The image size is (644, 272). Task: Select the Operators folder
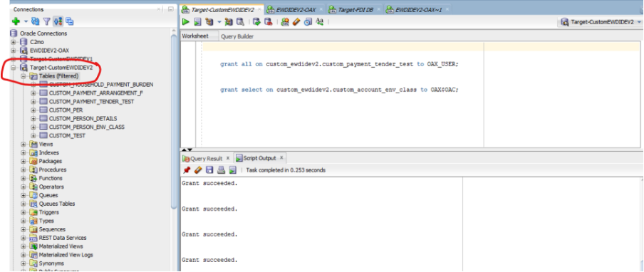point(51,187)
